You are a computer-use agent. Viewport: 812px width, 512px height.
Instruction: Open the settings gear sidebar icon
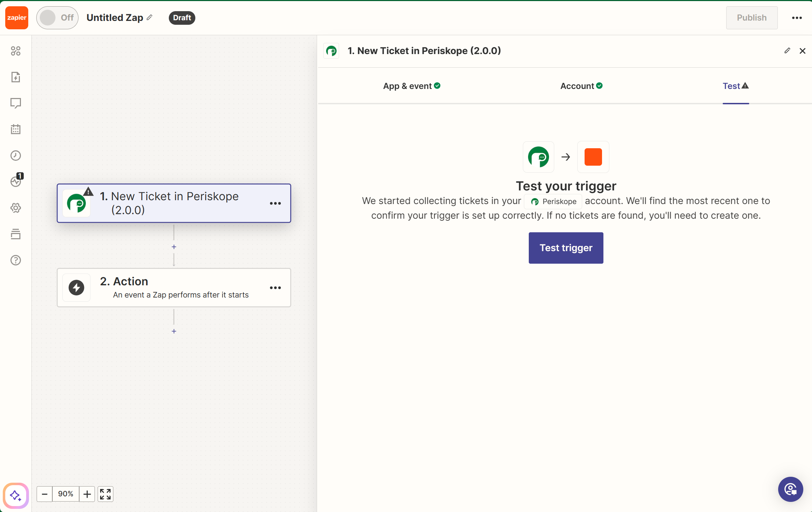(16, 208)
